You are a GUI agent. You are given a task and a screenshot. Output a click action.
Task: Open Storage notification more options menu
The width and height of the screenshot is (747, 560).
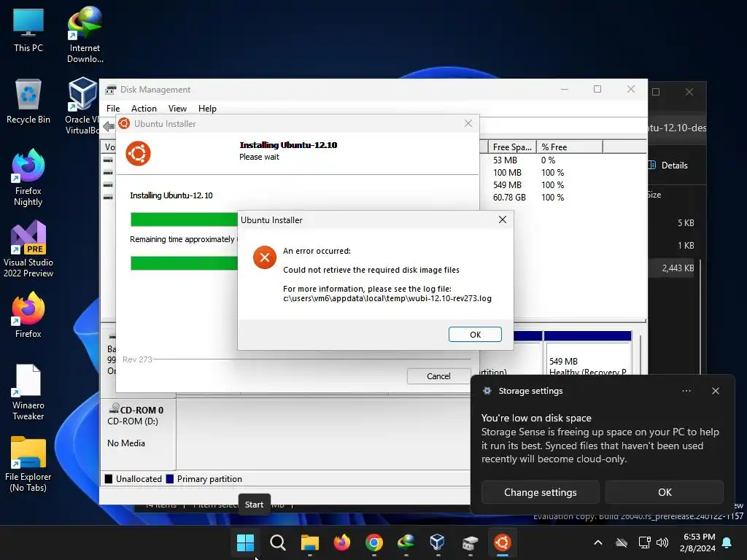click(x=686, y=391)
